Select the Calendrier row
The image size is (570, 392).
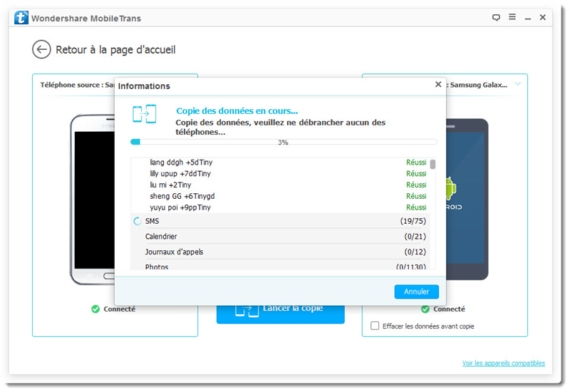280,237
